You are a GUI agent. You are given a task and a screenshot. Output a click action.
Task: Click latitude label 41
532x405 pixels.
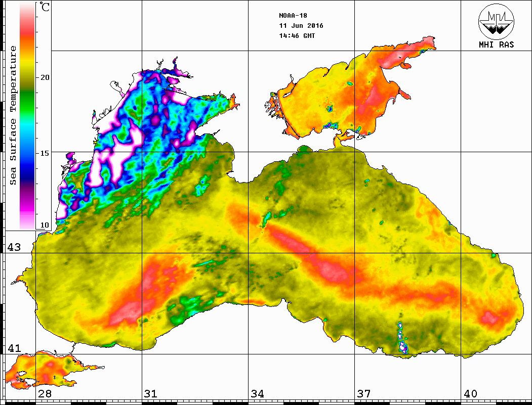[14, 348]
